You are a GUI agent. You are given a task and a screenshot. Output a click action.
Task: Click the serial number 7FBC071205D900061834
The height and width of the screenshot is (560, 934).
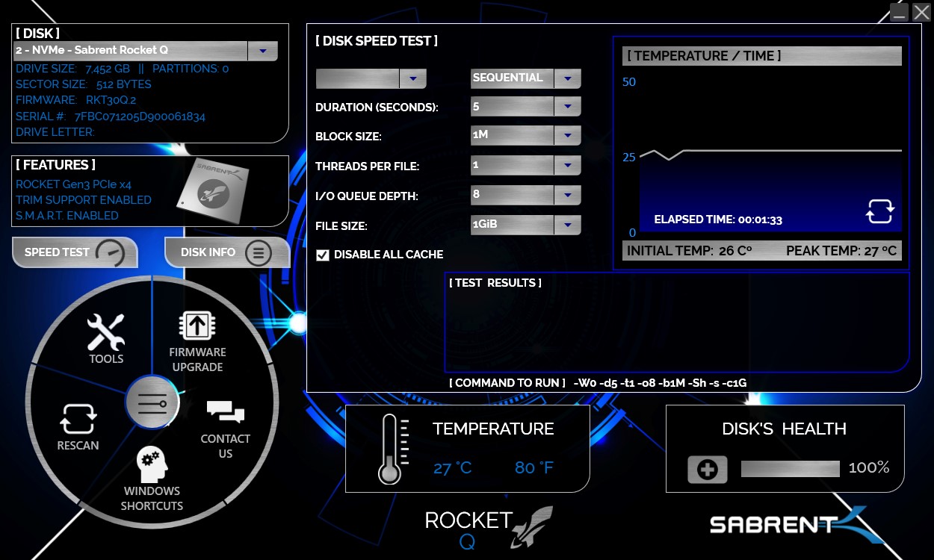pos(140,116)
